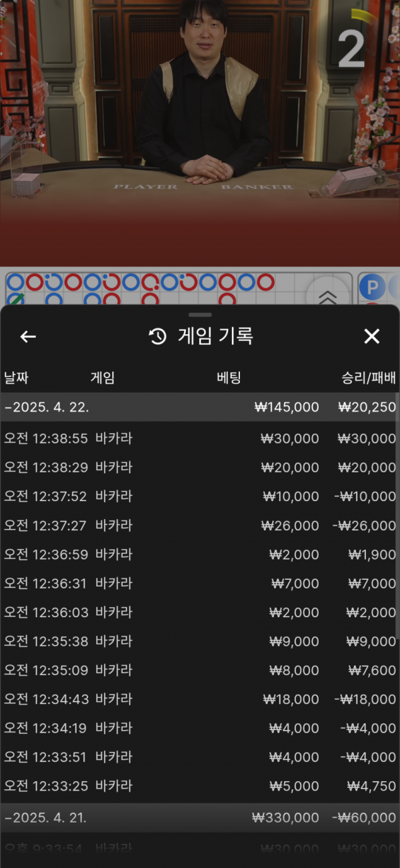Screen dimensions: 400x868
Task: Tap the bead road results grid
Action: click(x=153, y=290)
